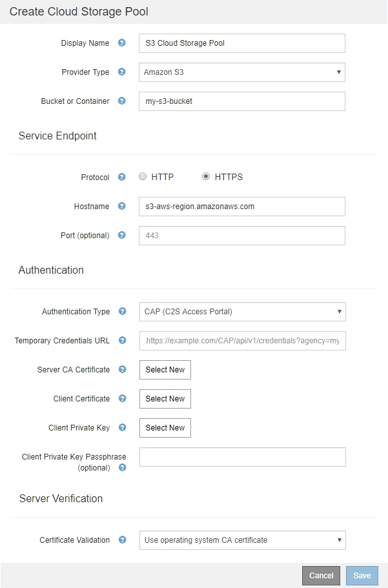The image size is (388, 588).
Task: Expand the Authentication Type dropdown
Action: (x=242, y=312)
